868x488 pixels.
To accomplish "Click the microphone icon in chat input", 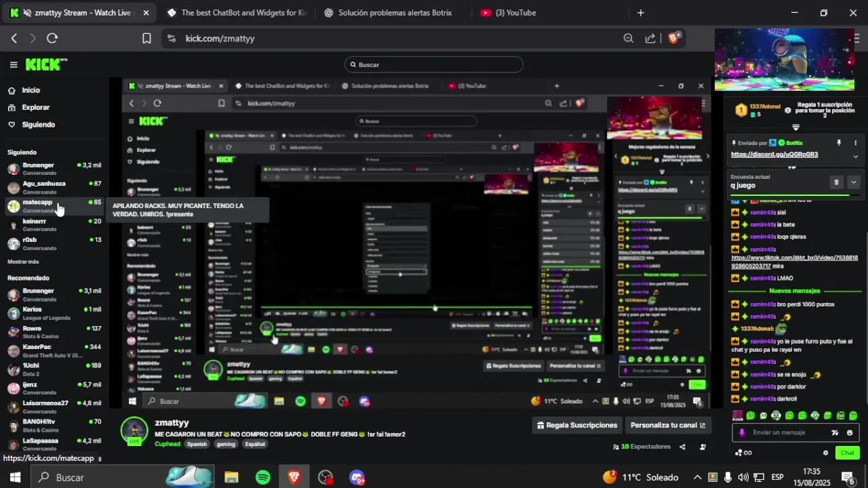I will click(741, 432).
